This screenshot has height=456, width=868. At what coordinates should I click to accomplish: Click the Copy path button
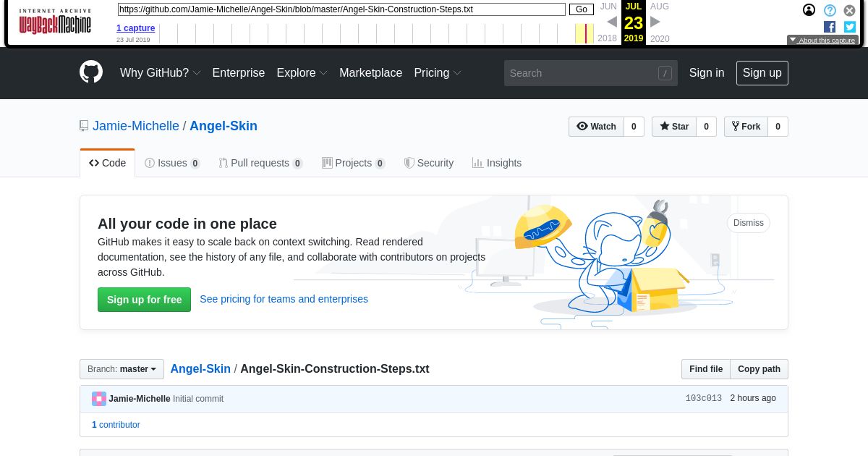pyautogui.click(x=759, y=369)
